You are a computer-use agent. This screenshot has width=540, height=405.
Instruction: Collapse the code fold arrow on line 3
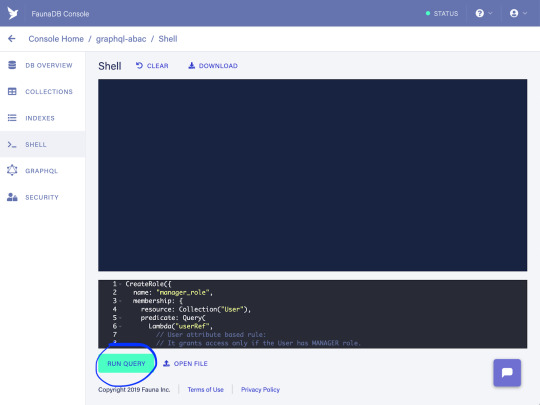(120, 301)
